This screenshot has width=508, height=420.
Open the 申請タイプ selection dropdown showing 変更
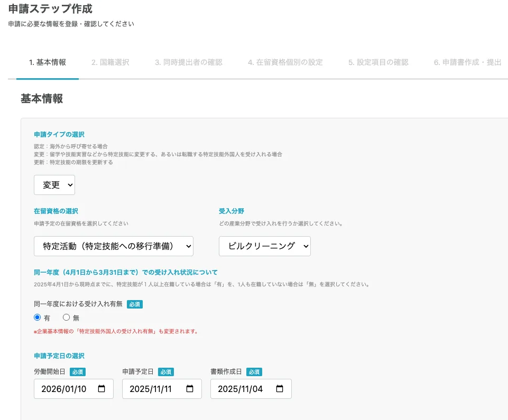point(54,185)
